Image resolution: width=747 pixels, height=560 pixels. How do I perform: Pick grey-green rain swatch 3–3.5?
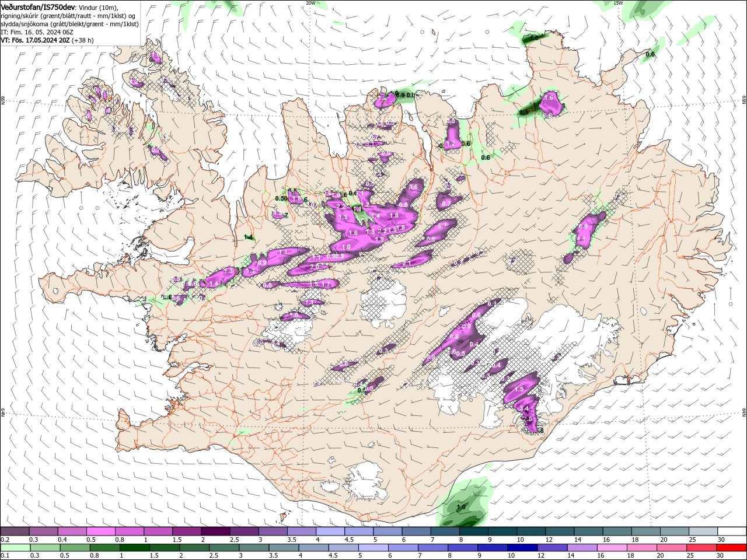pyautogui.click(x=254, y=548)
